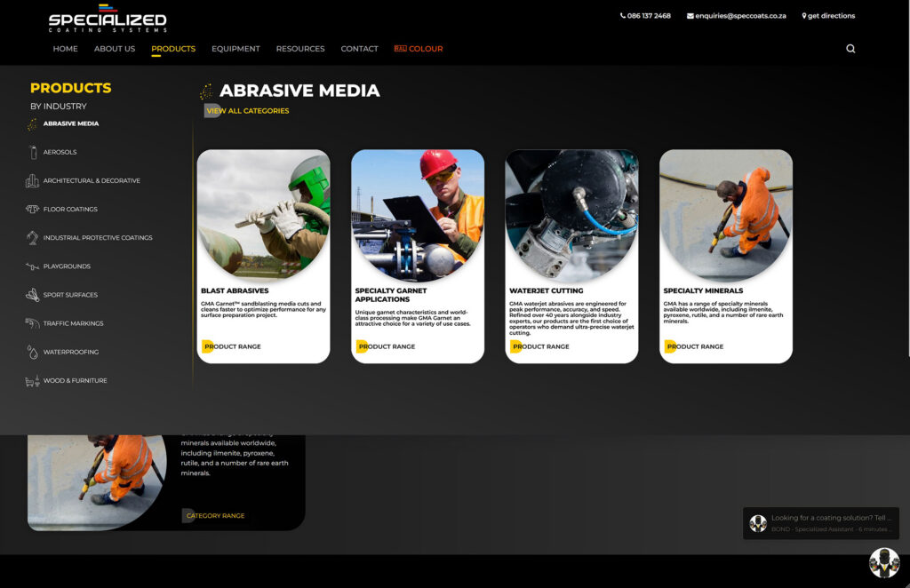The width and height of the screenshot is (910, 588).
Task: Select Wood & Furniture text in sidebar
Action: (75, 380)
